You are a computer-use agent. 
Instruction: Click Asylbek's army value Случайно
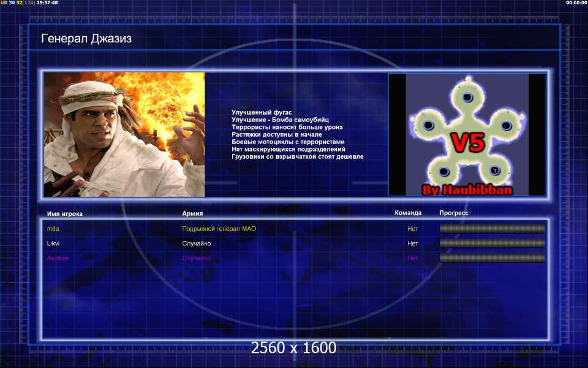pos(197,258)
